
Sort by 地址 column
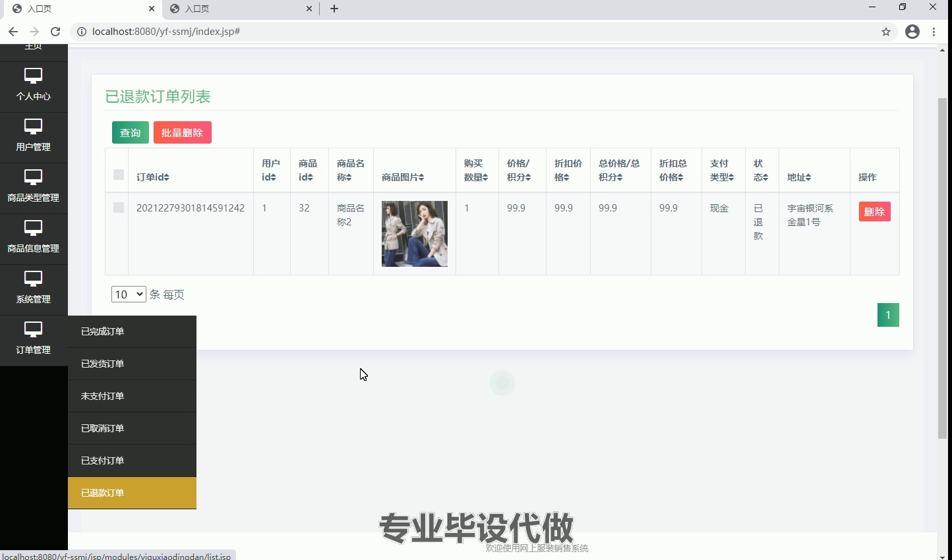(x=799, y=177)
